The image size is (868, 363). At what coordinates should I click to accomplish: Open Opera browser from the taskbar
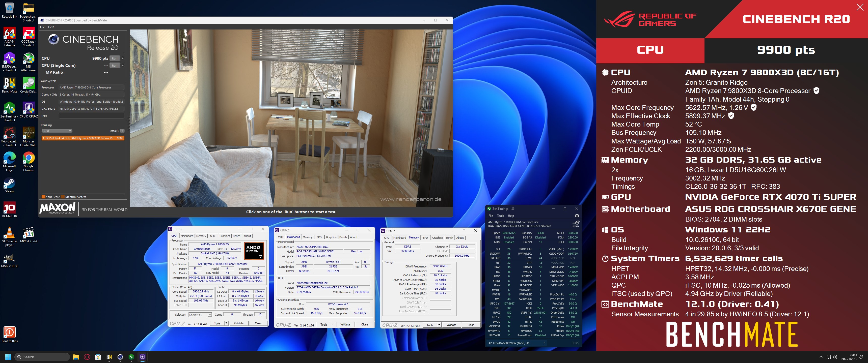(x=87, y=357)
